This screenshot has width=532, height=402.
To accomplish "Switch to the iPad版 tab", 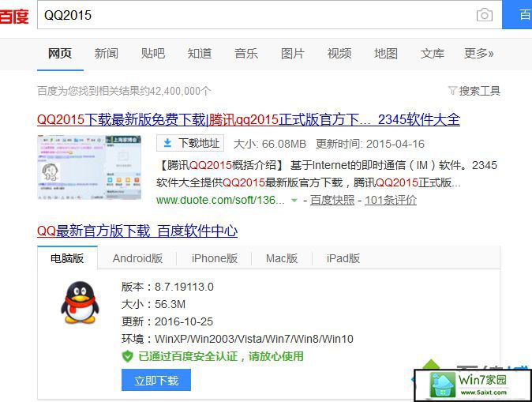I will [343, 258].
